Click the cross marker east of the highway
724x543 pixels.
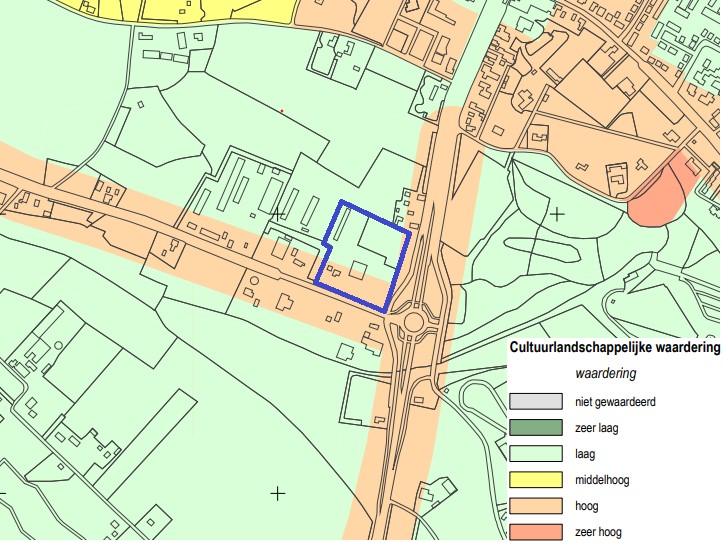(557, 213)
